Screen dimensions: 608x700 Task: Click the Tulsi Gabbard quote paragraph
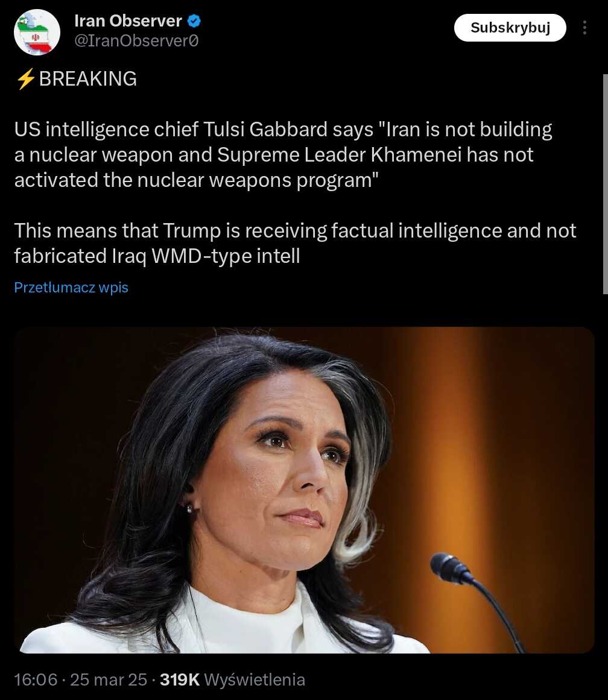283,154
